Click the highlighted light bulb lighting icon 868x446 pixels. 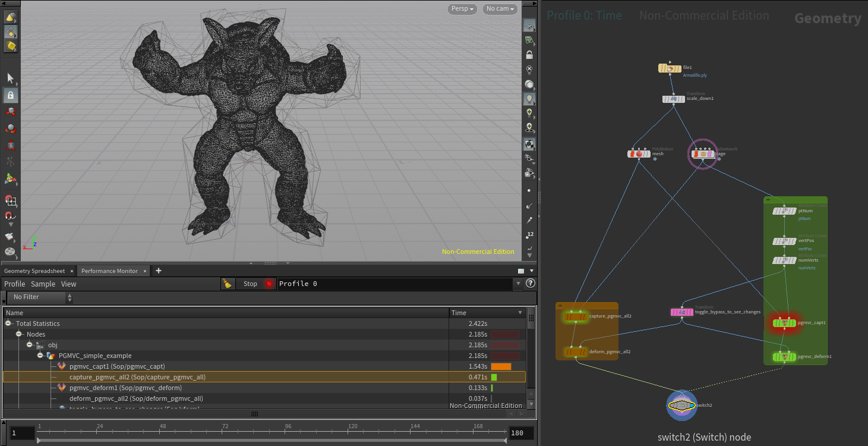pos(529,99)
